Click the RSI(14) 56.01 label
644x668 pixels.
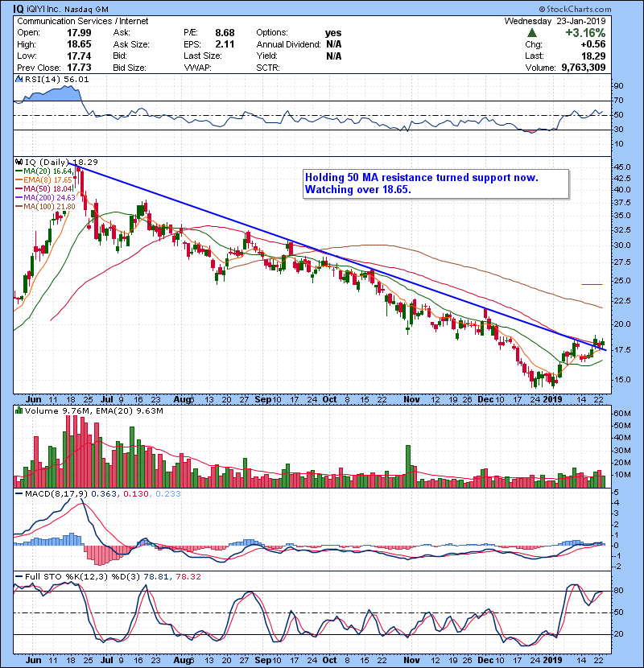coord(56,79)
